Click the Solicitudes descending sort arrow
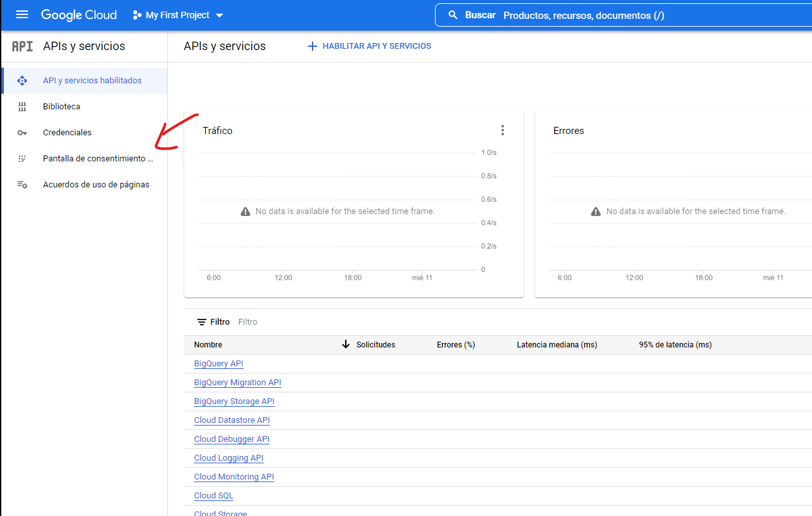This screenshot has height=516, width=812. (x=346, y=344)
